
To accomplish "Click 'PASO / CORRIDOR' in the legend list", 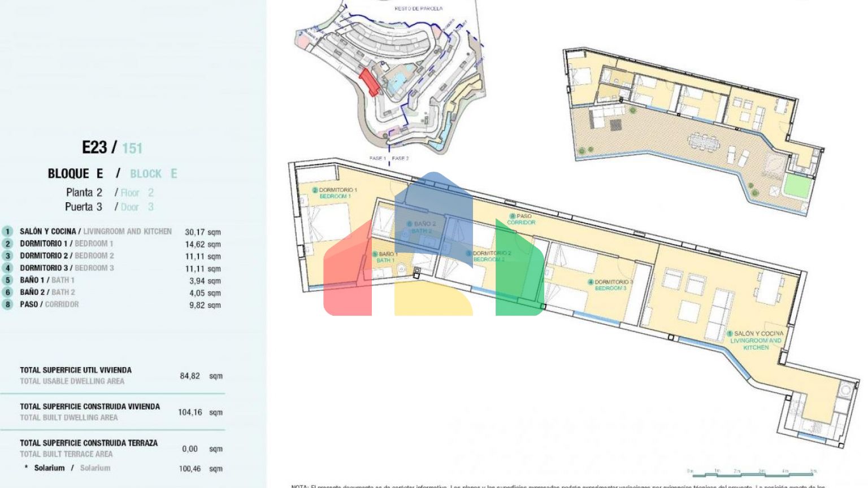I will 49,304.
